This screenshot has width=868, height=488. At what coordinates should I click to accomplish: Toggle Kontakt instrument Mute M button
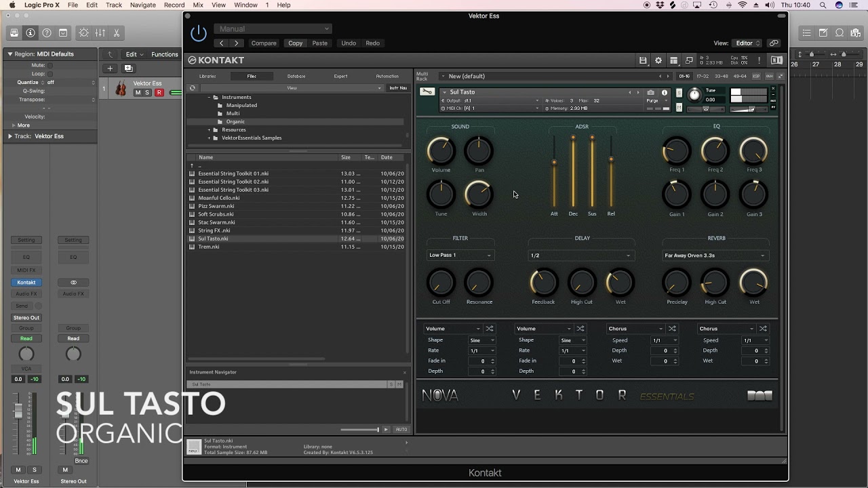click(x=679, y=107)
